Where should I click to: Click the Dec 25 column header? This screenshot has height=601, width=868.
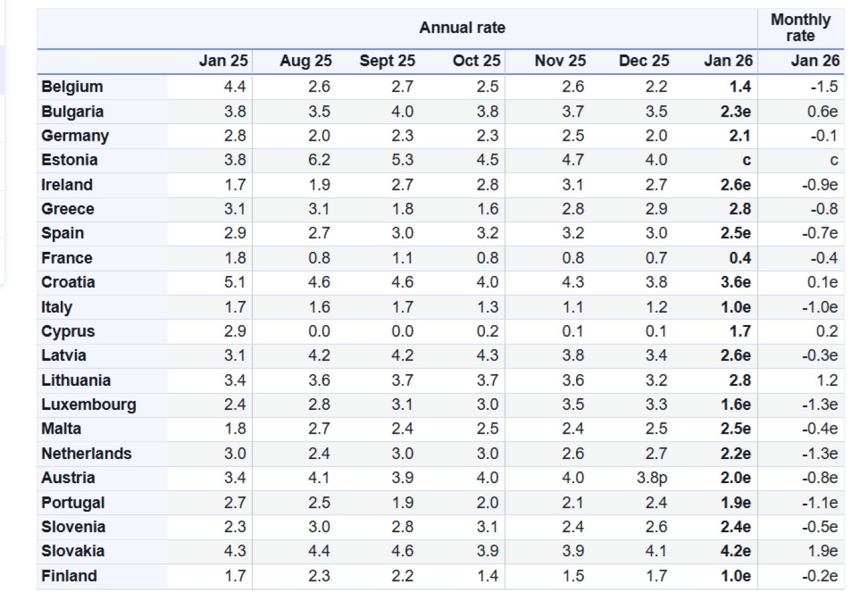pyautogui.click(x=644, y=61)
